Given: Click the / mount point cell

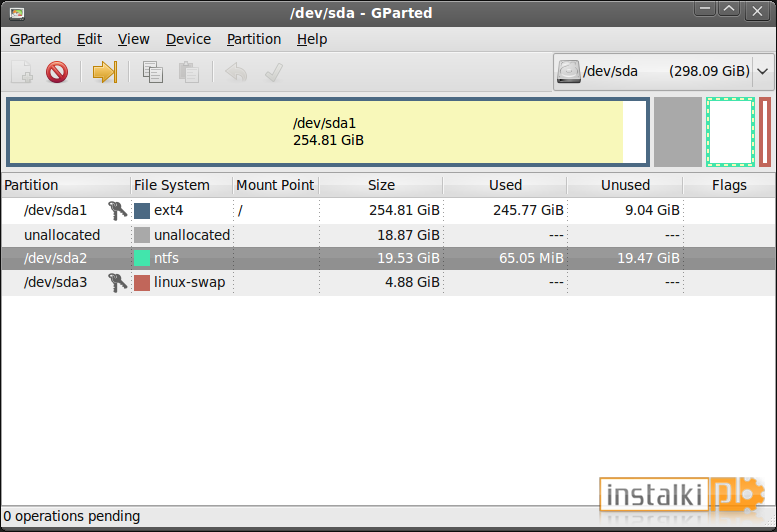Looking at the screenshot, I should pos(240,211).
